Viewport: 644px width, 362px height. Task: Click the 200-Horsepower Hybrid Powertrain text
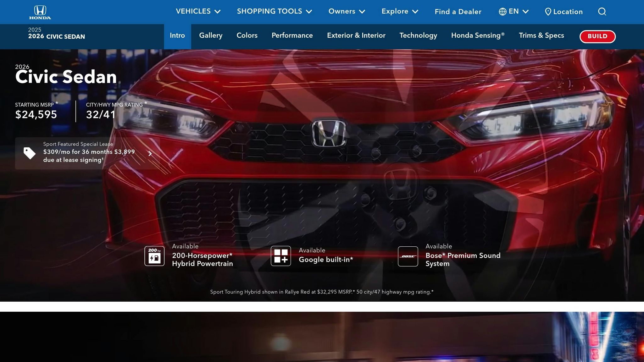click(x=203, y=260)
